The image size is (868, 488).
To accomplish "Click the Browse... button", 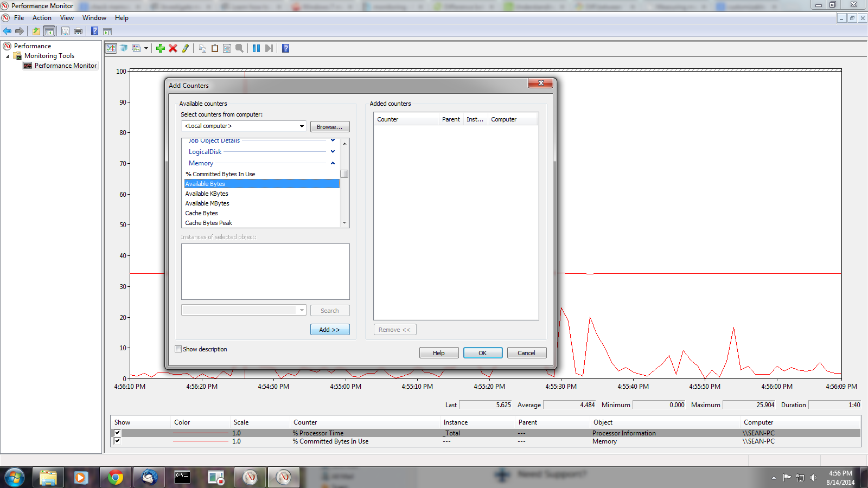I will tap(330, 127).
